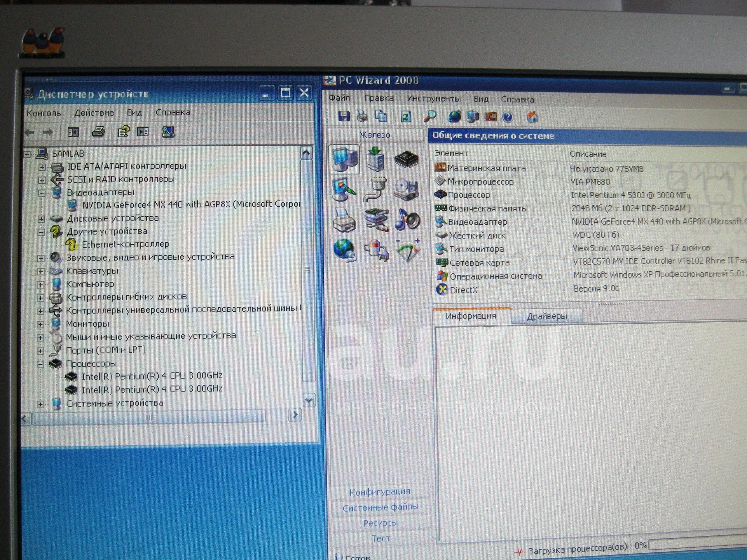The image size is (747, 560).
Task: Expand Мониторы node
Action: pos(41,324)
